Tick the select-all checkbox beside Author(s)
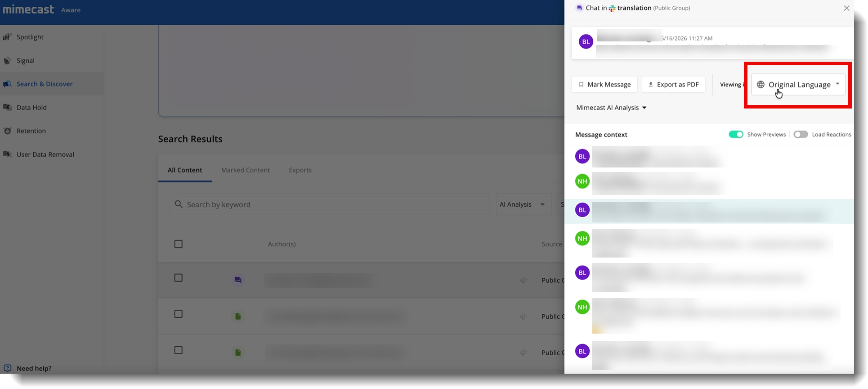 coord(179,244)
